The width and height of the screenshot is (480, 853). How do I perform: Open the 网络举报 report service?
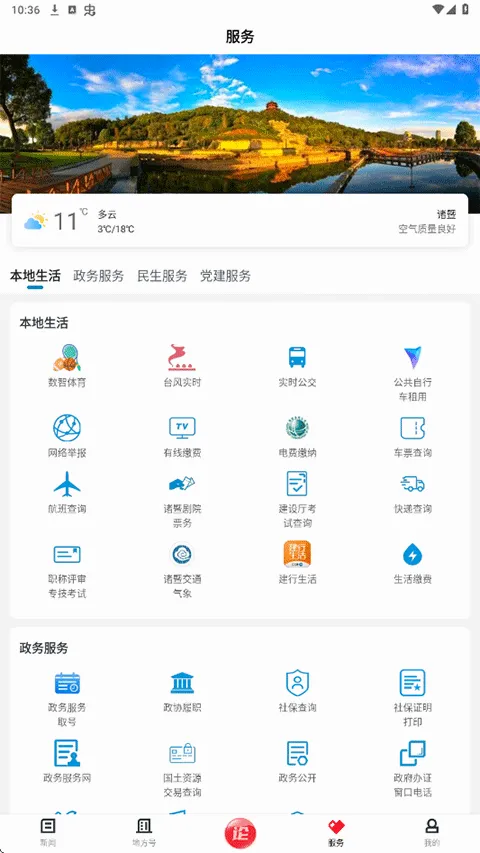tap(67, 436)
